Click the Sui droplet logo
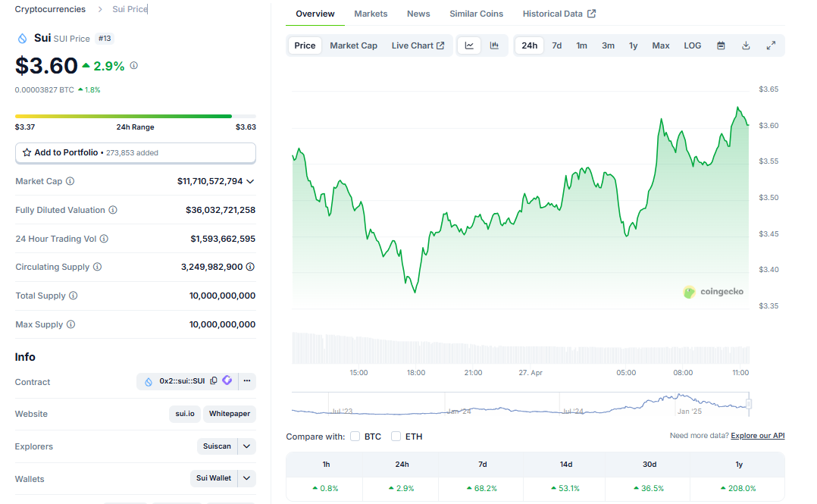The height and width of the screenshot is (504, 817). pos(22,38)
